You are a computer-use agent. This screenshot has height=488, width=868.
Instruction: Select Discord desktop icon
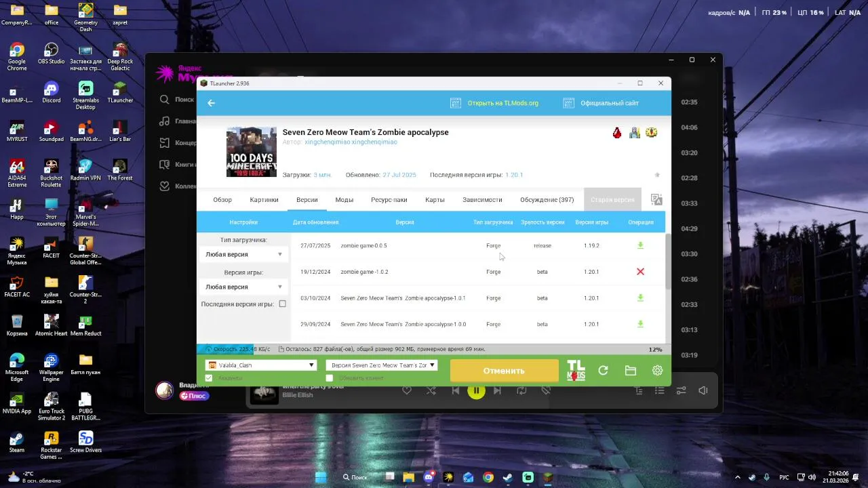pos(52,92)
